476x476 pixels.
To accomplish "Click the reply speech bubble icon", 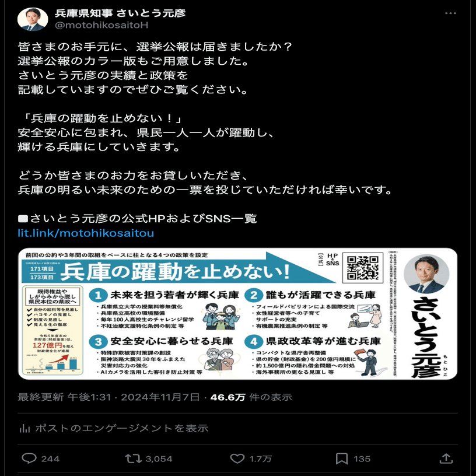I will (x=29, y=458).
